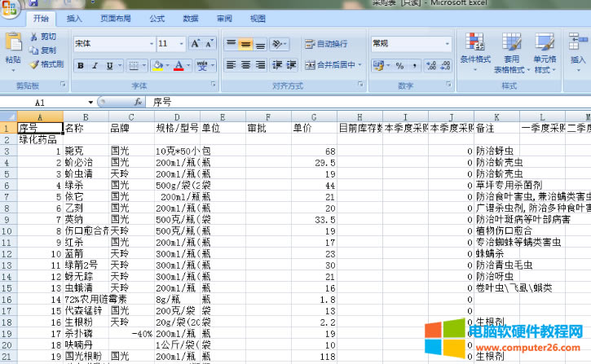Click the Increase Font Size icon
This screenshot has width=591, height=364.
pyautogui.click(x=196, y=43)
